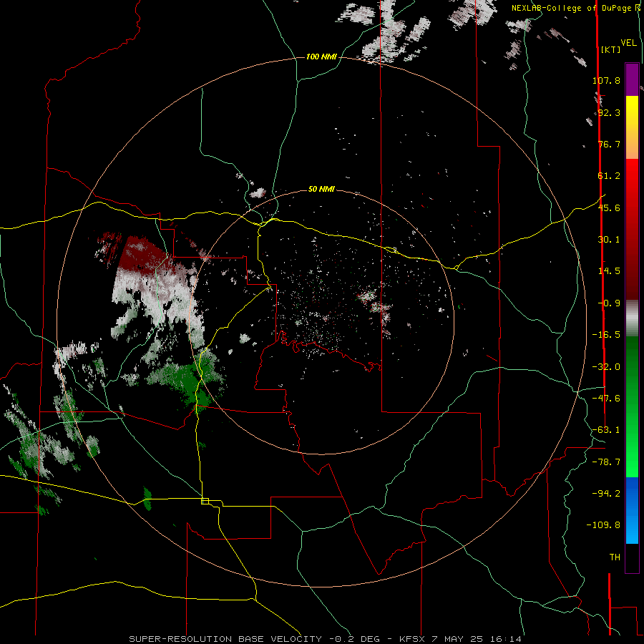Select the 45.6 scale label
This screenshot has height=644, width=644.
609,208
